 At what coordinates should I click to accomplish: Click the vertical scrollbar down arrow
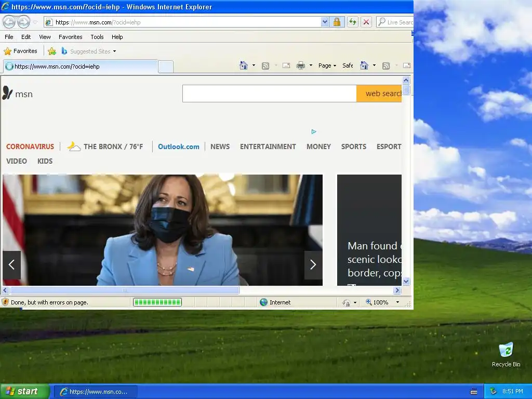(x=406, y=281)
